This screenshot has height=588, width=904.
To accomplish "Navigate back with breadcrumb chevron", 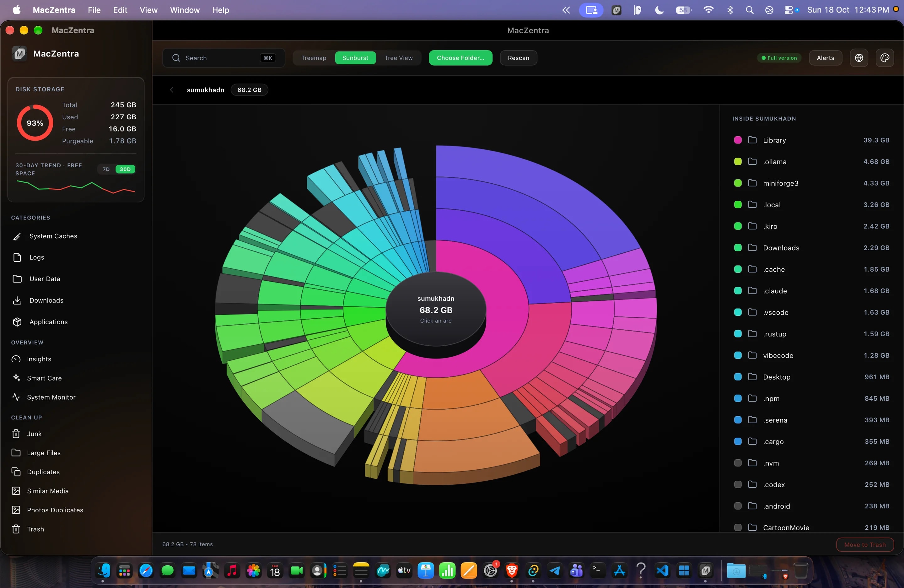I will (172, 90).
